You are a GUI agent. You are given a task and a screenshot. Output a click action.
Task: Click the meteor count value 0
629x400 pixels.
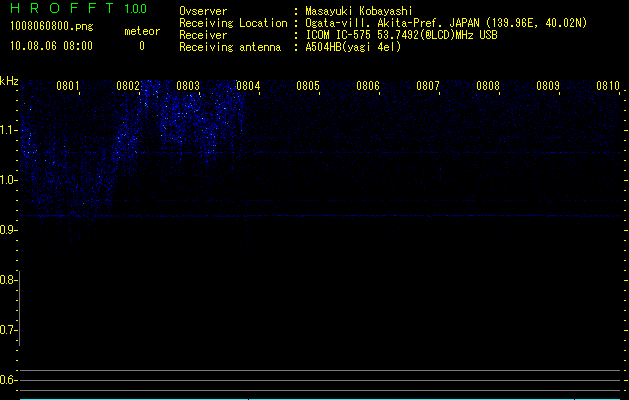142,46
